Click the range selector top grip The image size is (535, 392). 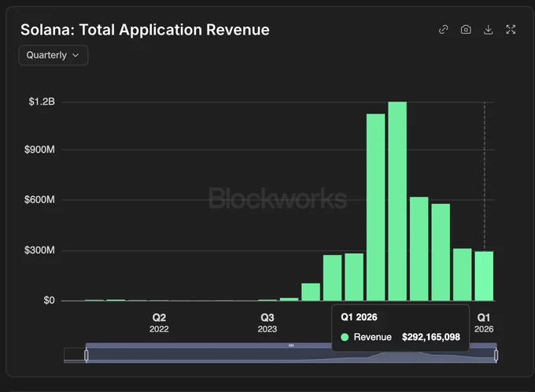(x=291, y=346)
